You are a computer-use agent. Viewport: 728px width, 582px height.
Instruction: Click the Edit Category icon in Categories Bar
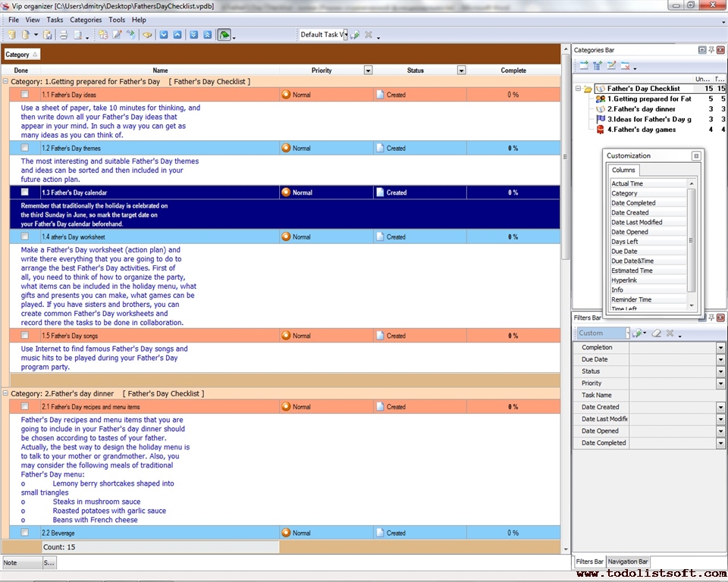point(611,67)
